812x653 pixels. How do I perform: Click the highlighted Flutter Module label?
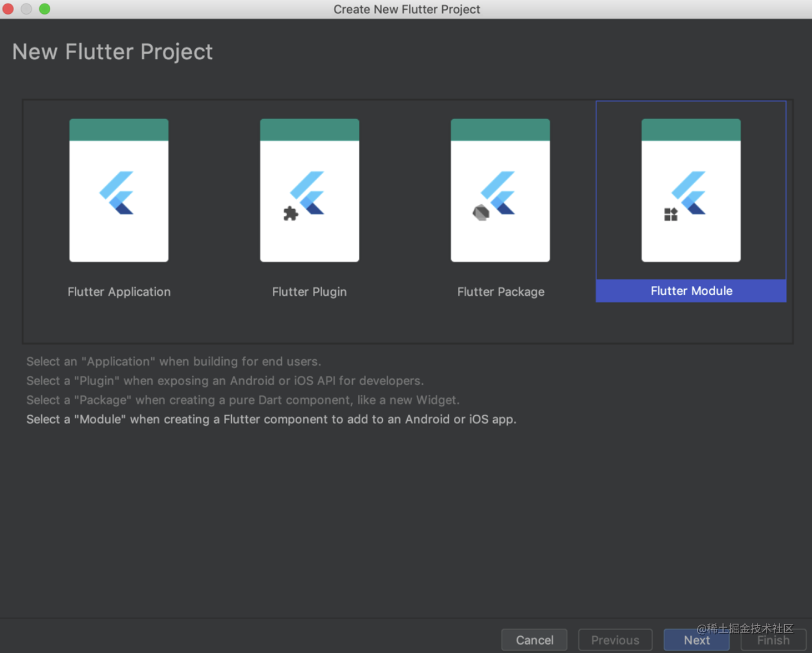[691, 291]
